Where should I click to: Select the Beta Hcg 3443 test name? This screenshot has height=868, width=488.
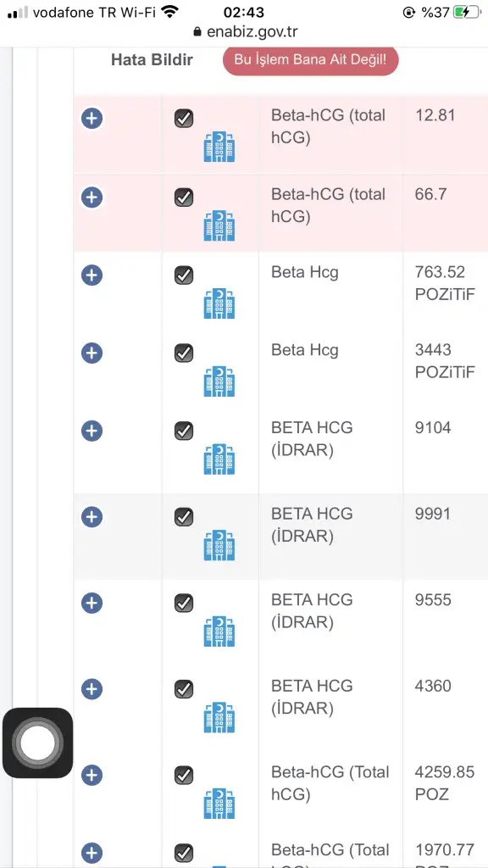(304, 350)
